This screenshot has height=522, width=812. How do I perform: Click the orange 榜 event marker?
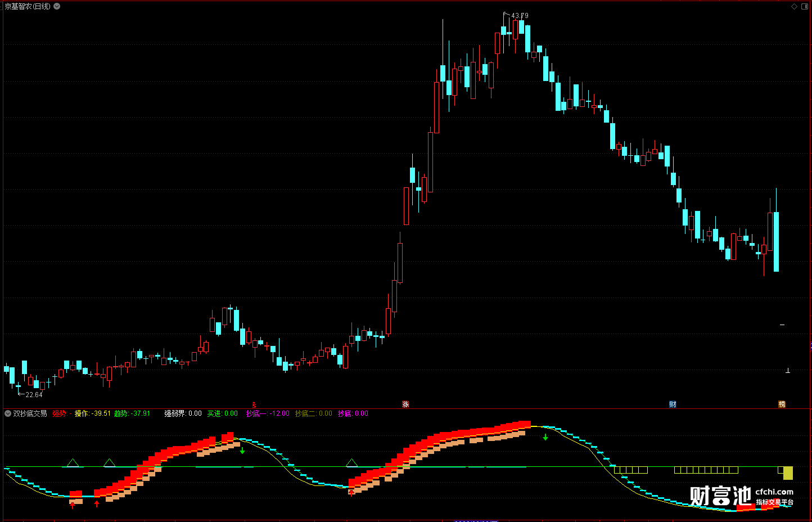point(782,404)
